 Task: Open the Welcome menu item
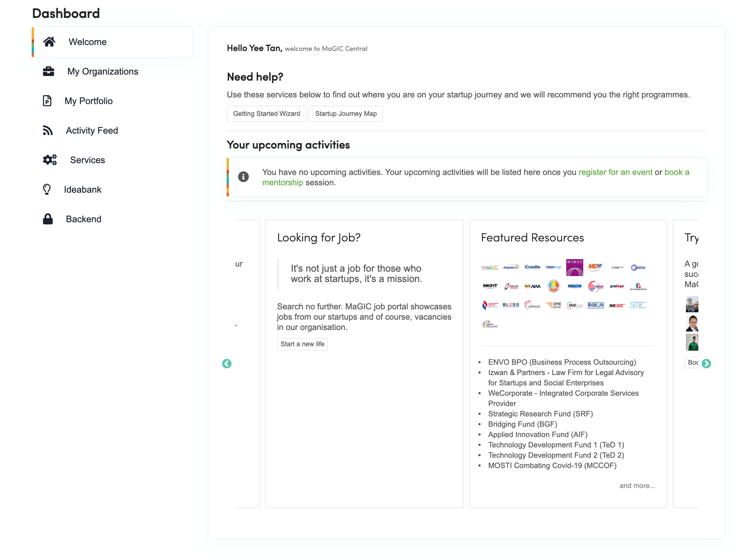pos(113,42)
